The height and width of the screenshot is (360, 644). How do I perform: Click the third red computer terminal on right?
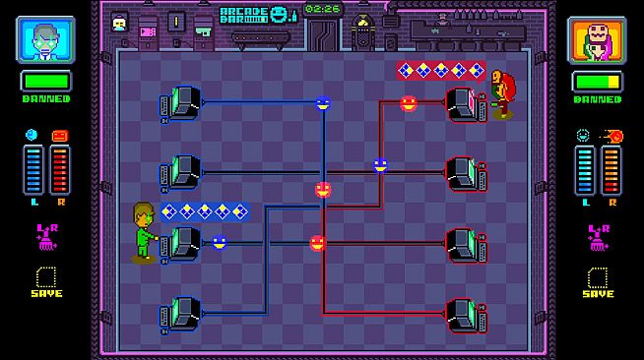pyautogui.click(x=466, y=245)
